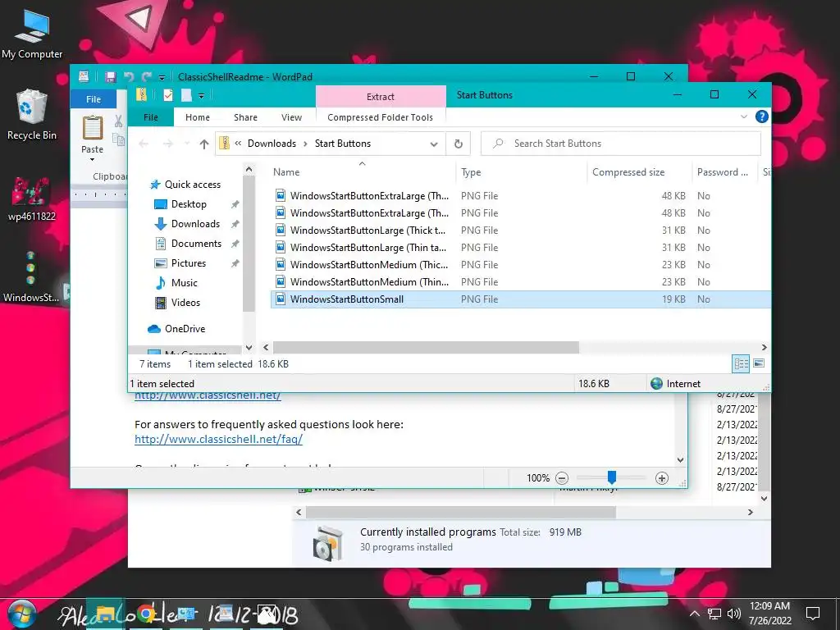Select WindowsStartButtonLarge (Thick t... file
Viewport: 840px width, 630px height.
pyautogui.click(x=520, y=231)
